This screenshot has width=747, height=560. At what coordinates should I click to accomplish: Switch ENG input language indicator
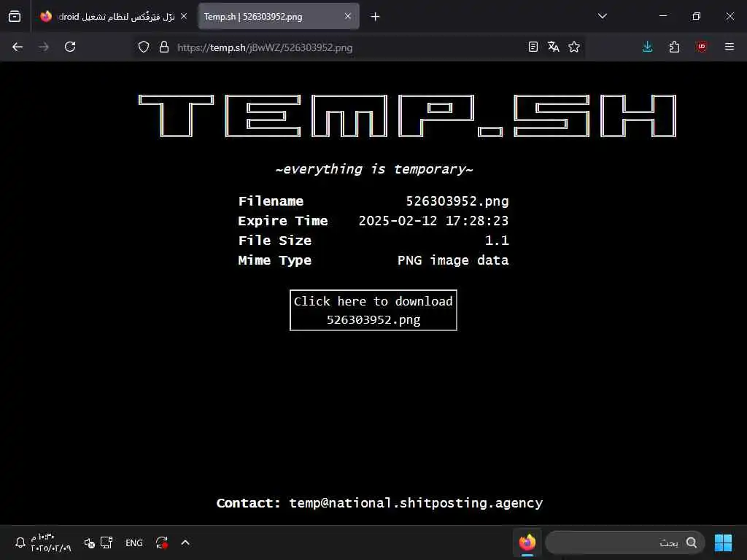click(x=134, y=542)
